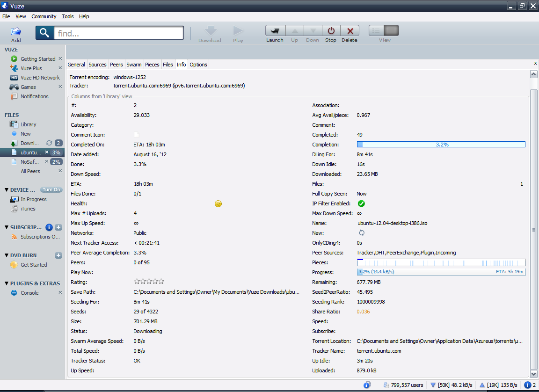539x392 pixels.
Task: Click the Delete torrent icon
Action: click(x=350, y=31)
